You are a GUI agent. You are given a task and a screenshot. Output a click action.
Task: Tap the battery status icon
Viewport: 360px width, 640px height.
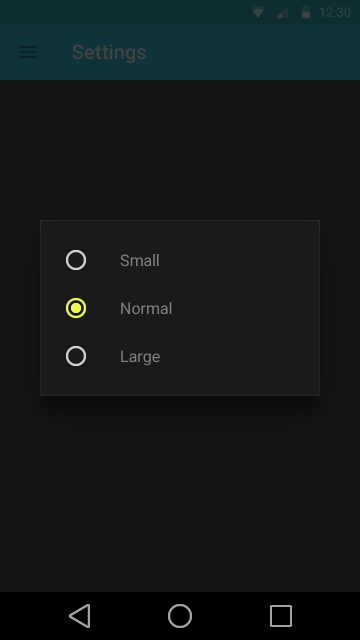(x=306, y=12)
